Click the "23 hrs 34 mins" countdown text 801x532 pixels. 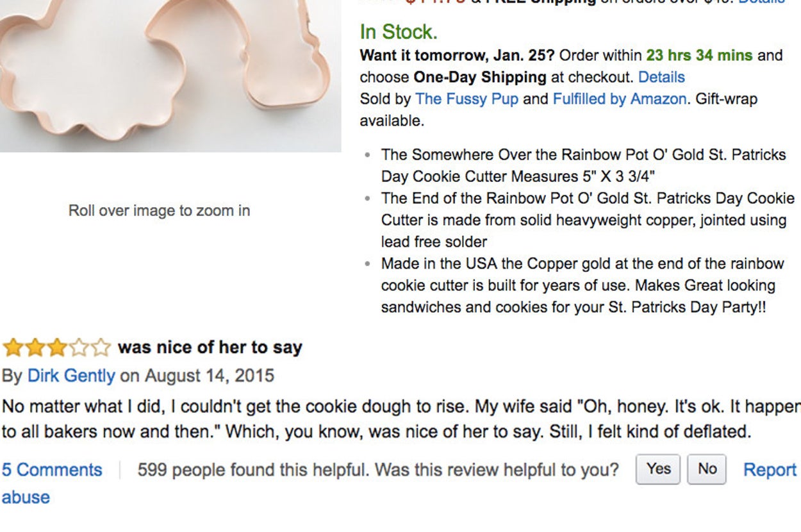coord(699,55)
